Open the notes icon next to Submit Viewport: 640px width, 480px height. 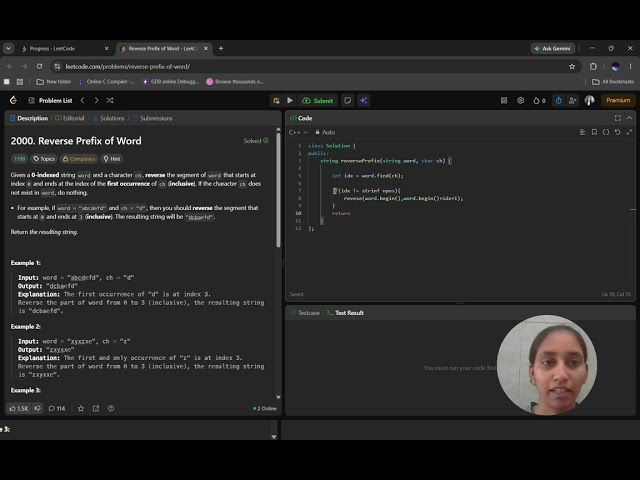tap(348, 100)
